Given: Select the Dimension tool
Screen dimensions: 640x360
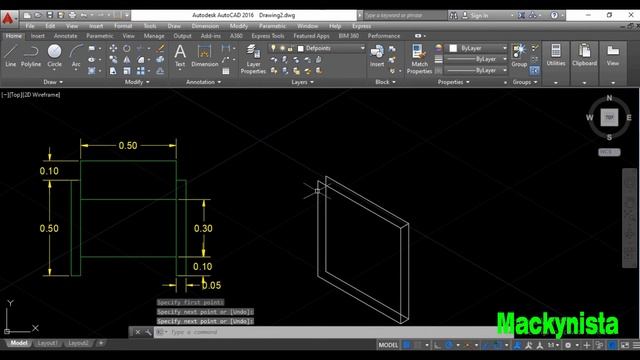Looking at the screenshot, I should 204,56.
